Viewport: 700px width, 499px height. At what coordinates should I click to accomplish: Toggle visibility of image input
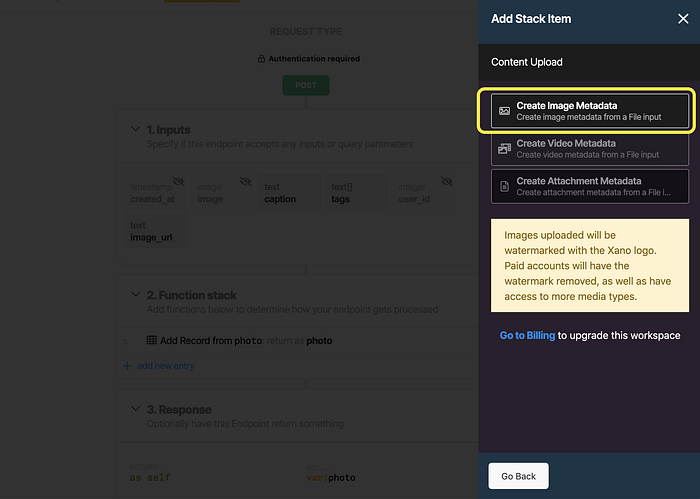point(245,181)
